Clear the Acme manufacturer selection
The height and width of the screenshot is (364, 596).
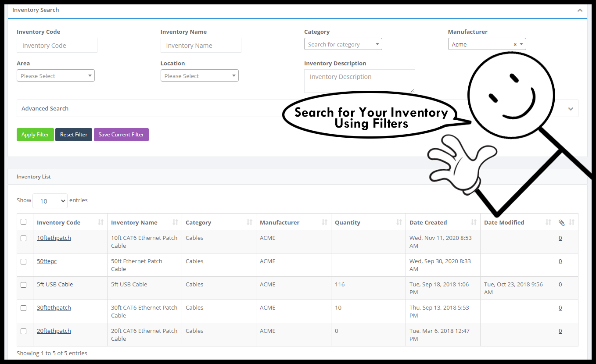click(515, 44)
